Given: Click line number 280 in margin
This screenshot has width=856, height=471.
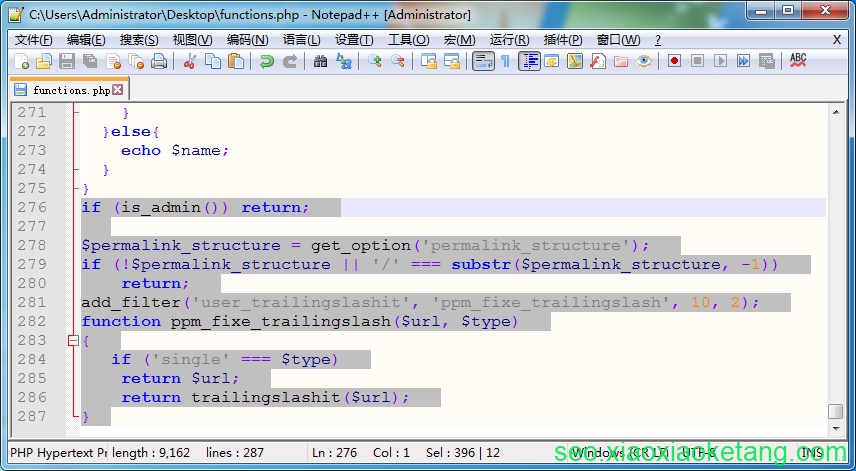Looking at the screenshot, I should pos(32,283).
